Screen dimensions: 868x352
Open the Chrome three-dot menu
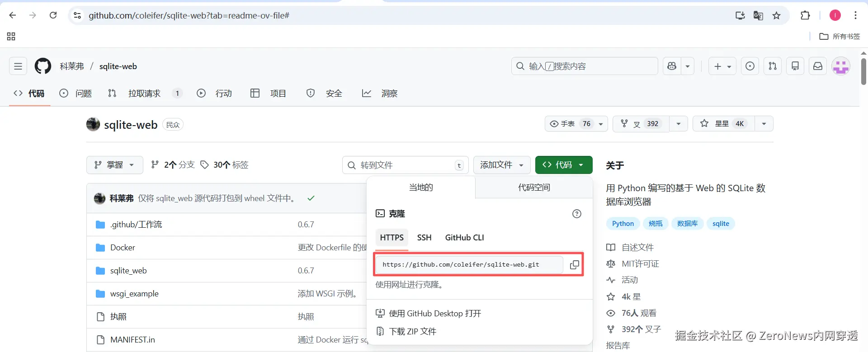[855, 15]
